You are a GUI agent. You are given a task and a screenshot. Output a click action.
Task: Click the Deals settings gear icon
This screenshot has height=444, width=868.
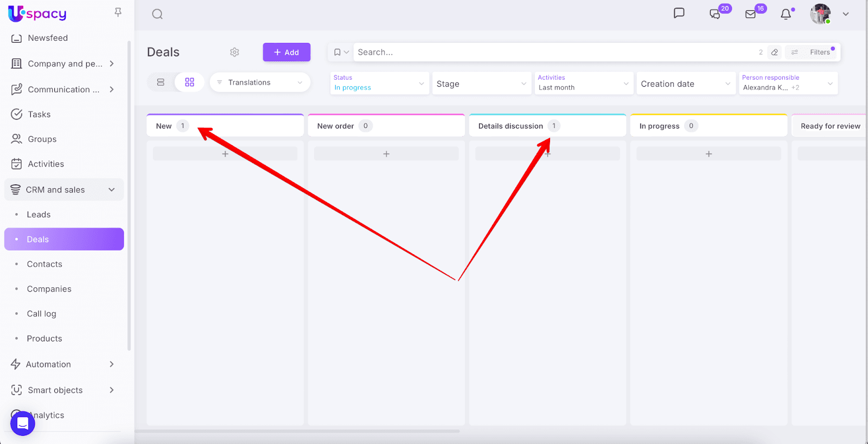pyautogui.click(x=234, y=52)
